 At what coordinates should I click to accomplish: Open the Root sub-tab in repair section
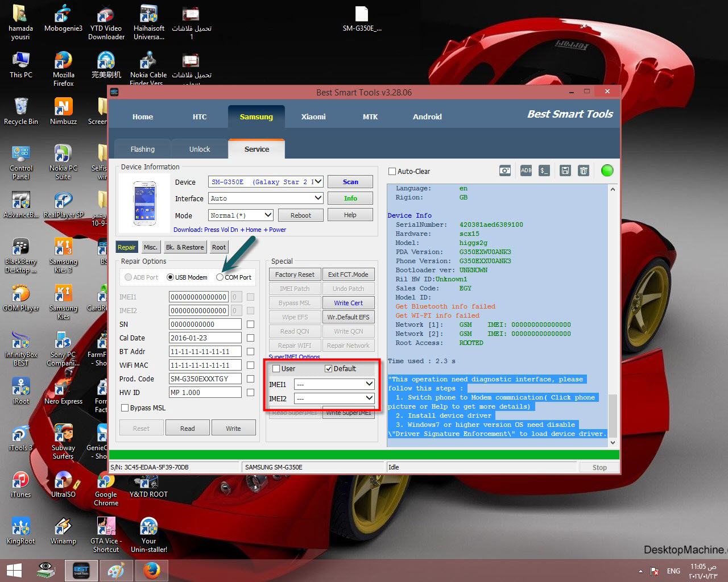pos(219,247)
